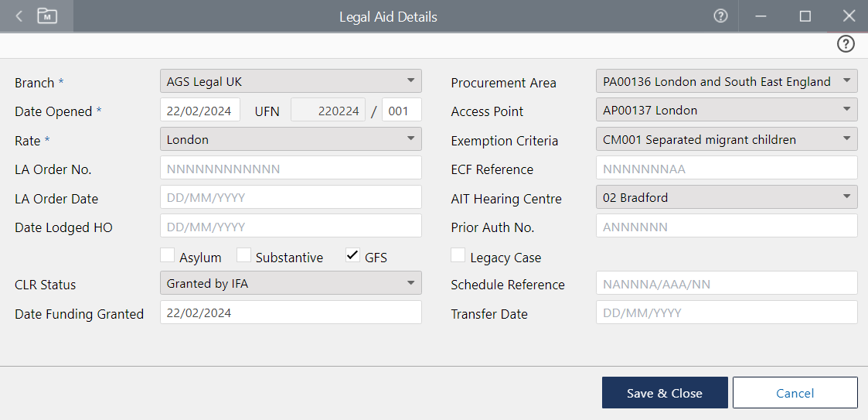The image size is (868, 420).
Task: Open the matter folder icon
Action: 47,16
